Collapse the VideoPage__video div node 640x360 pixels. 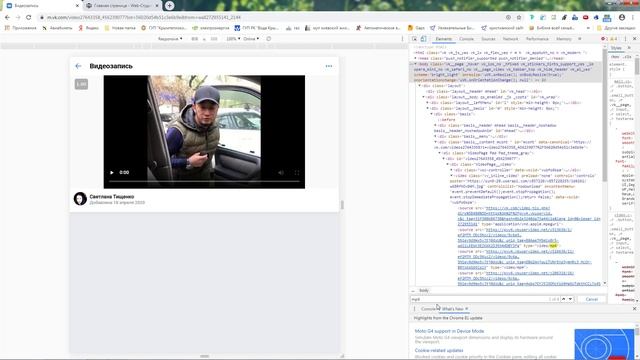(x=447, y=164)
